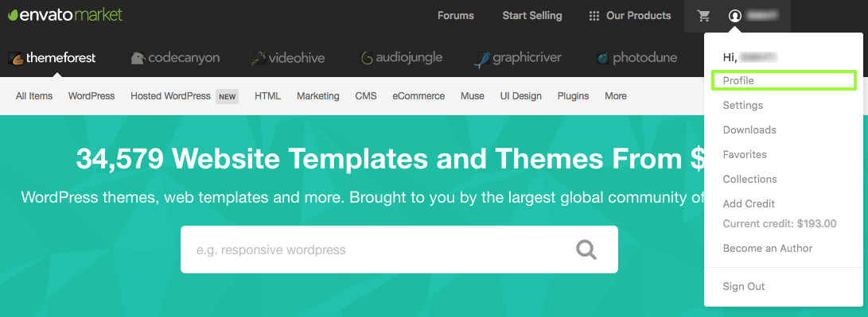The image size is (868, 317).
Task: Select Downloads in the user menu
Action: point(749,130)
